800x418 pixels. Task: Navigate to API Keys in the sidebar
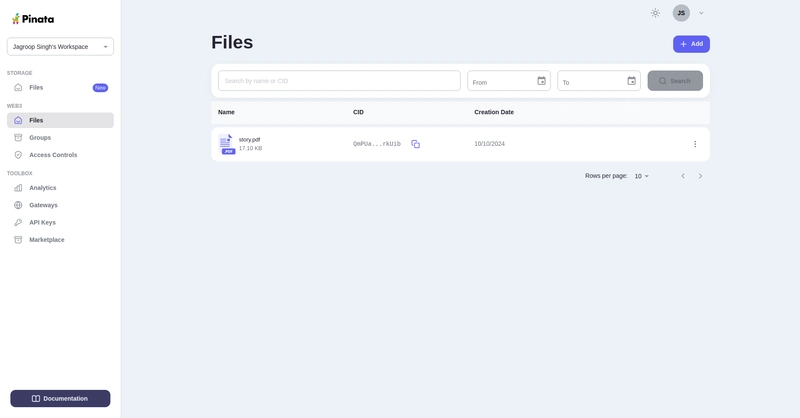[42, 222]
